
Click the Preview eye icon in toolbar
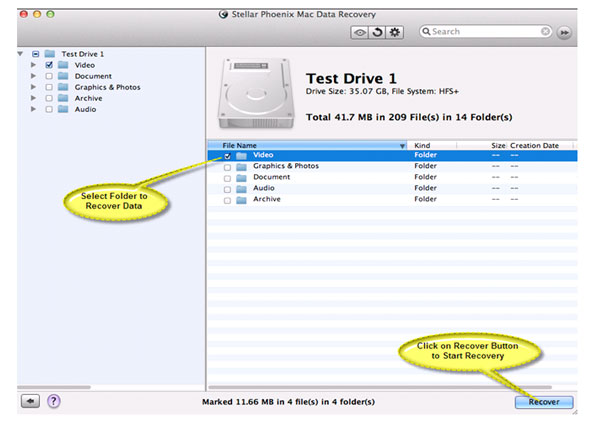click(x=359, y=32)
